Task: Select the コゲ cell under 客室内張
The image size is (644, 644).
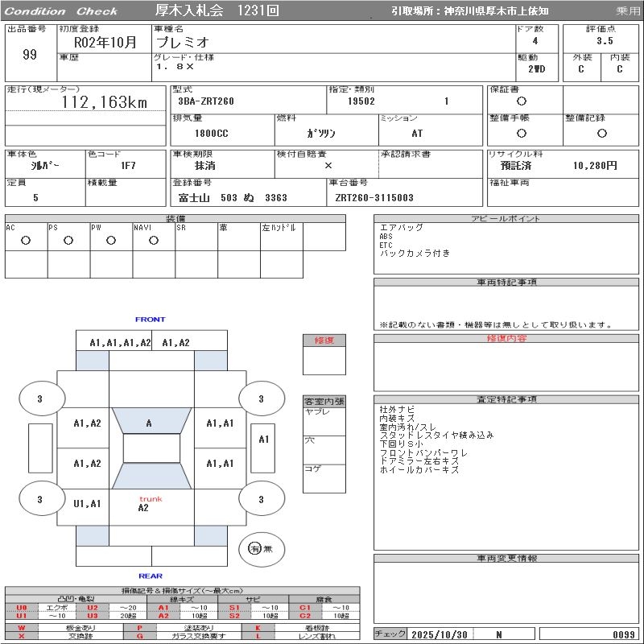Action: (x=324, y=477)
